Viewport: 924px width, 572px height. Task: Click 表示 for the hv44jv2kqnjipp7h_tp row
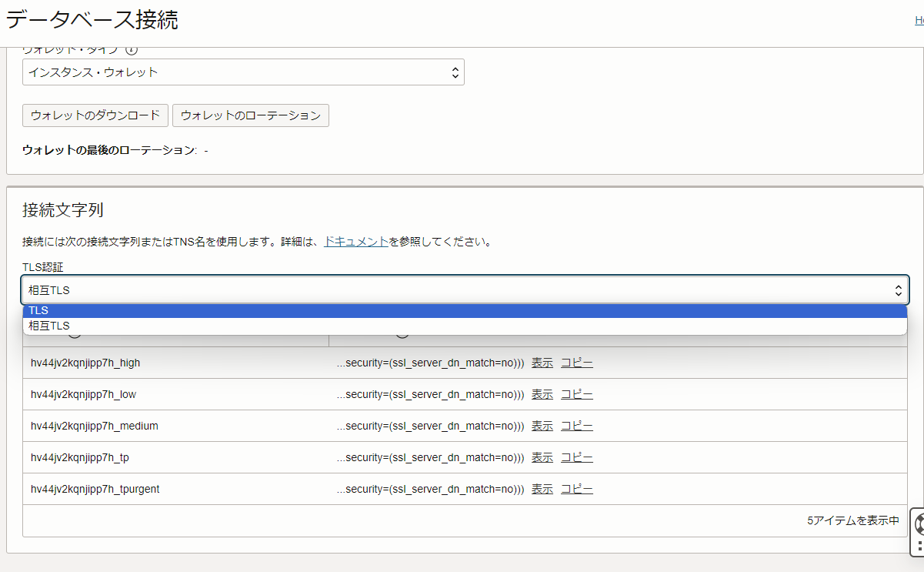(542, 457)
